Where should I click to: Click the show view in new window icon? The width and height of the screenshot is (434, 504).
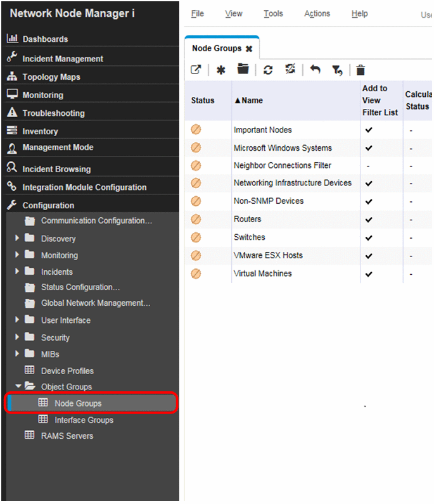196,70
